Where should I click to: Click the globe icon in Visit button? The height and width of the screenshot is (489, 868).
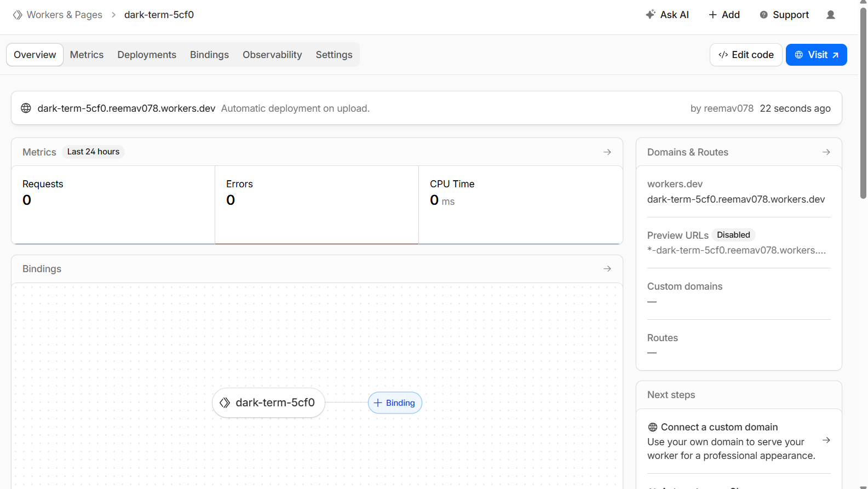tap(799, 55)
